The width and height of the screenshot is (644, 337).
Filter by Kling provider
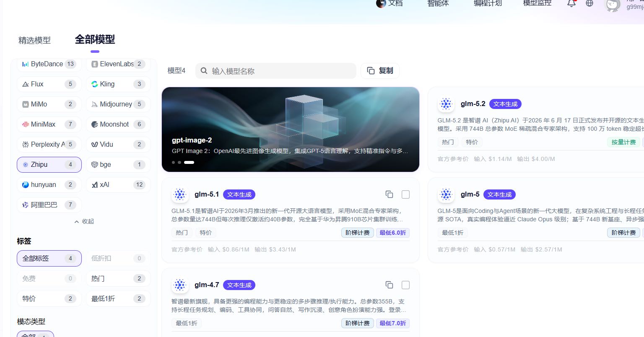tap(118, 84)
